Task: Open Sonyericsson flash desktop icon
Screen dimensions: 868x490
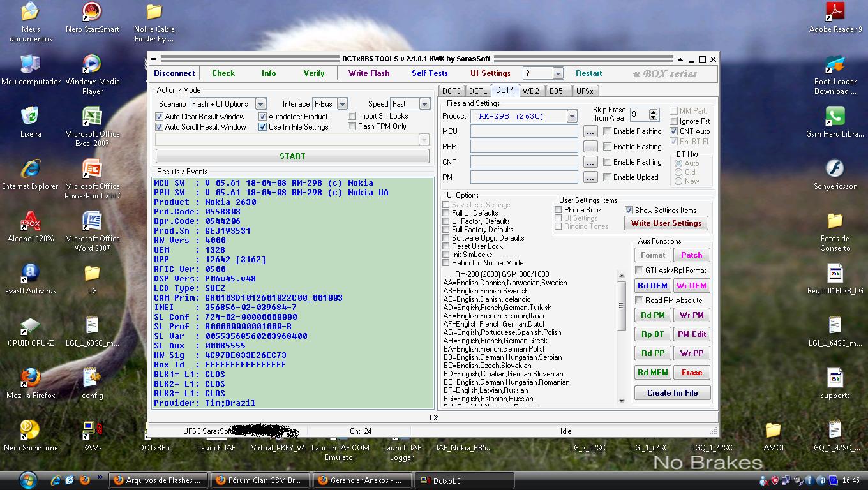Action: pos(835,174)
